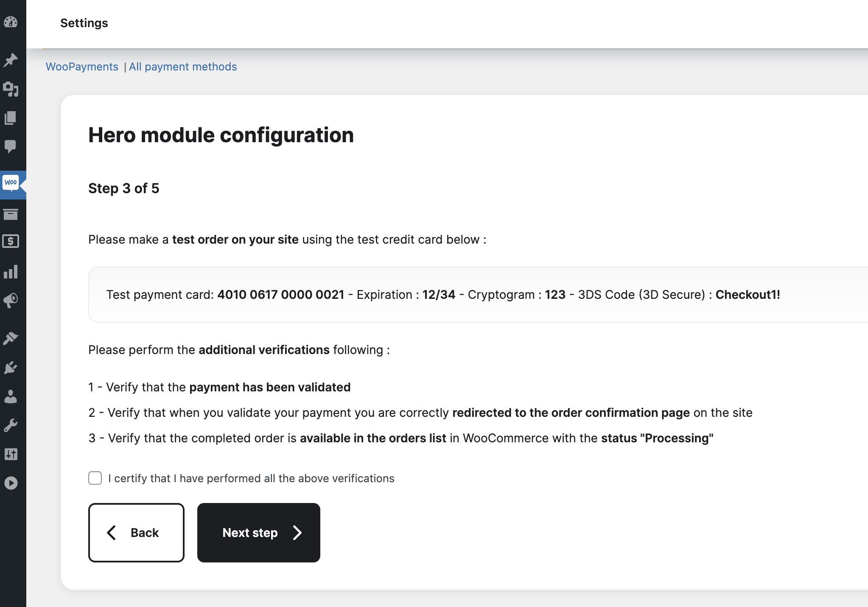The image size is (868, 607).
Task: Open the Users person icon
Action: click(x=11, y=396)
